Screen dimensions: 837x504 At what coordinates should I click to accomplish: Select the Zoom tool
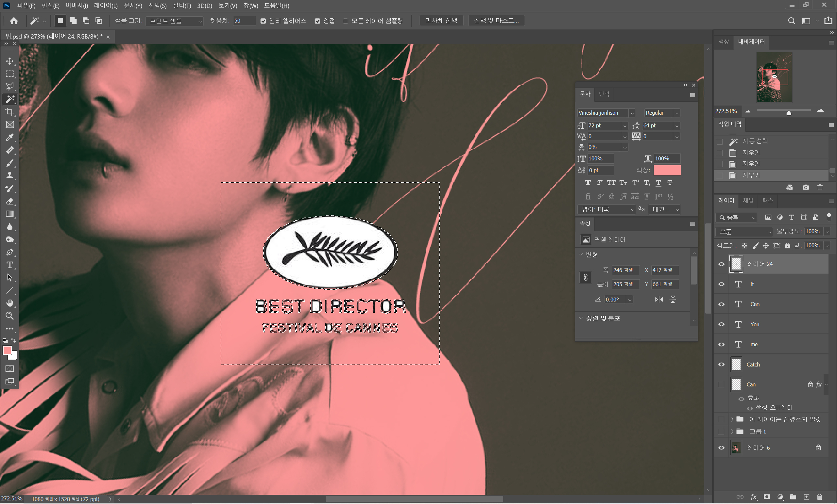(10, 316)
